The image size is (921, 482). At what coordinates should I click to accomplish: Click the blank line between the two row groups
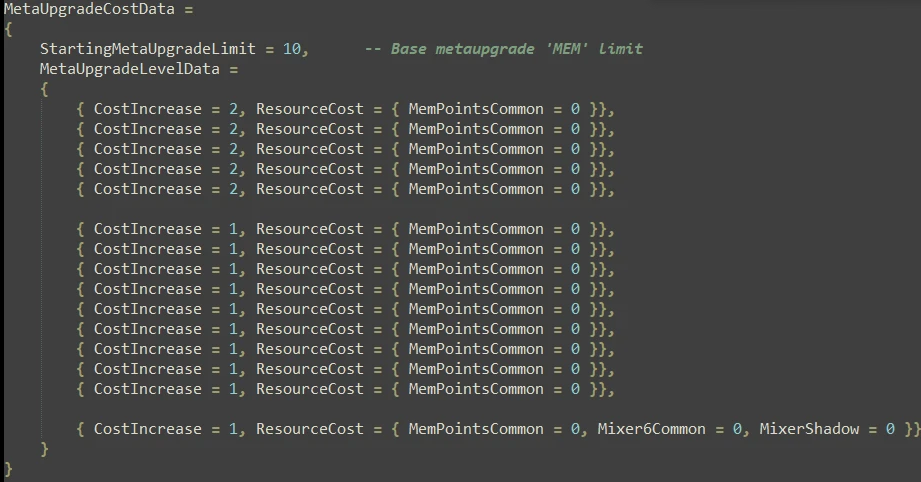tap(345, 209)
